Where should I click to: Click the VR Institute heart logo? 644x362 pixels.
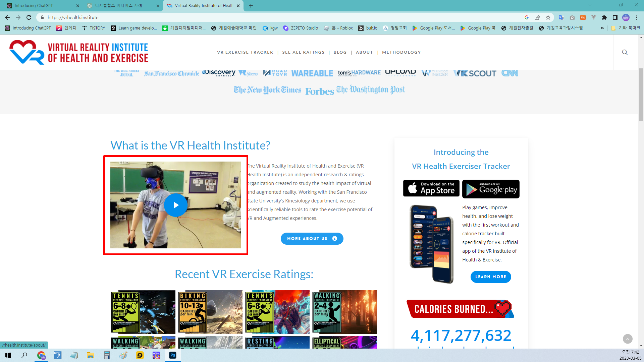point(26,52)
